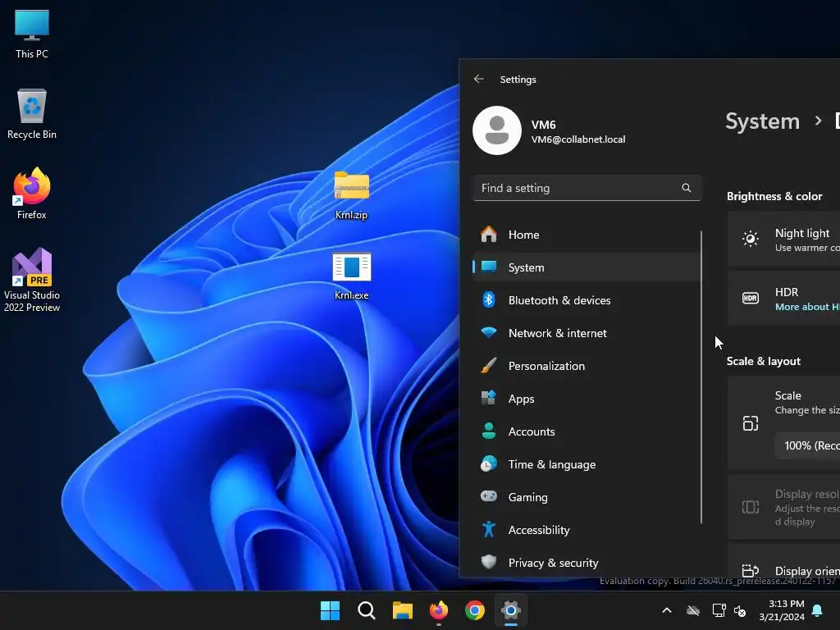Click the VM6 user profile avatar
This screenshot has width=840, height=630.
497,130
